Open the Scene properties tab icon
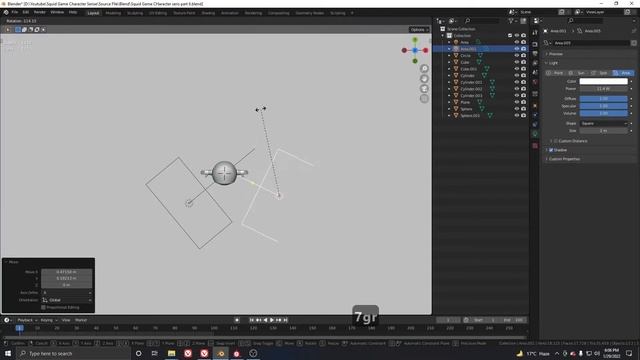This screenshot has height=360, width=640. coord(535,72)
